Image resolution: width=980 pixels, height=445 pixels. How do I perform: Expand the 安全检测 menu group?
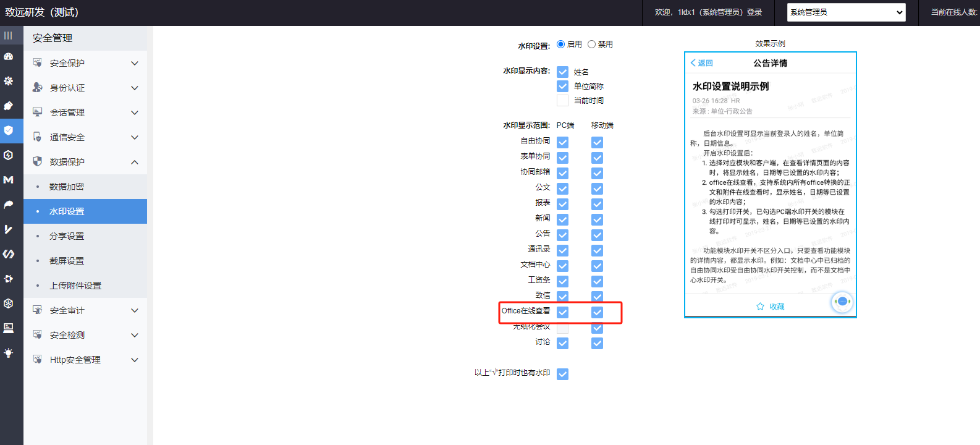coord(85,335)
